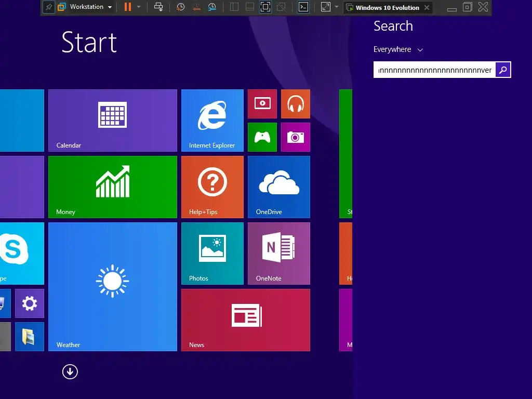Open the Help+Tips tile
The image size is (532, 399).
click(212, 187)
